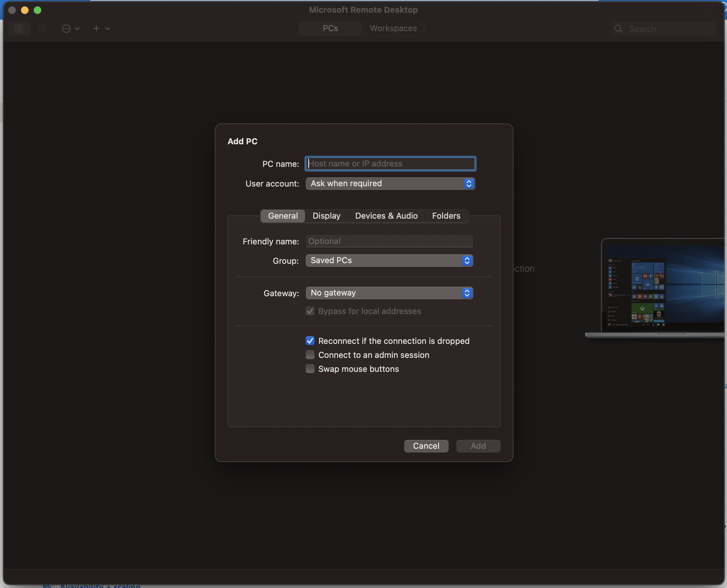Click the Friendly name field
The height and width of the screenshot is (588, 727).
tap(390, 241)
